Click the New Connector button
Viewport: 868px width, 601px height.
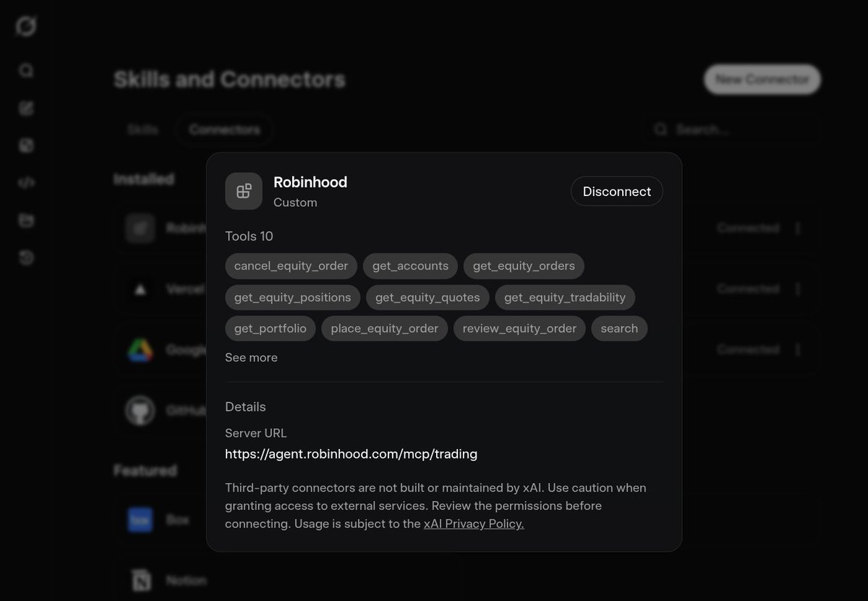coord(762,80)
